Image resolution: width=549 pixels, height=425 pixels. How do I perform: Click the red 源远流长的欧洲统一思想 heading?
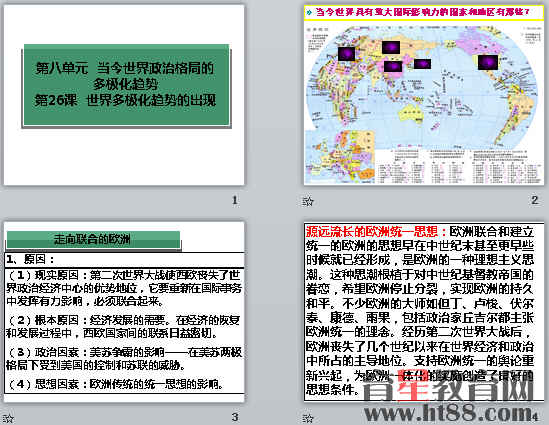[376, 232]
